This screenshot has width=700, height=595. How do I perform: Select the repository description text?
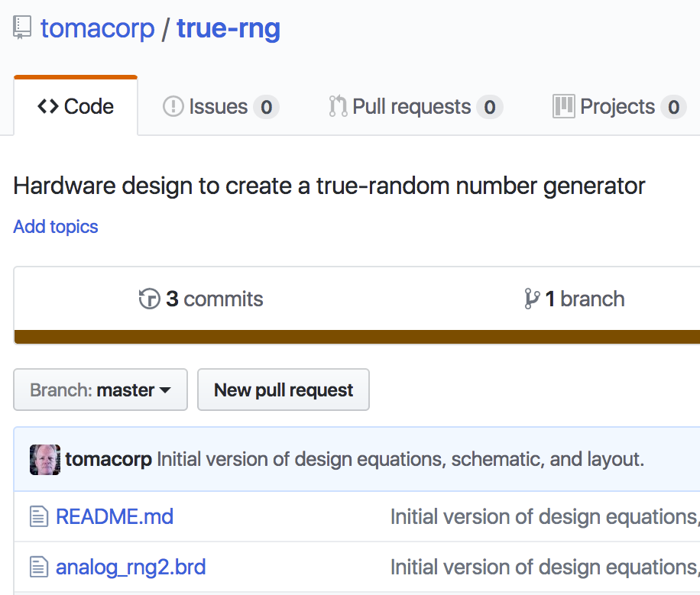[329, 186]
